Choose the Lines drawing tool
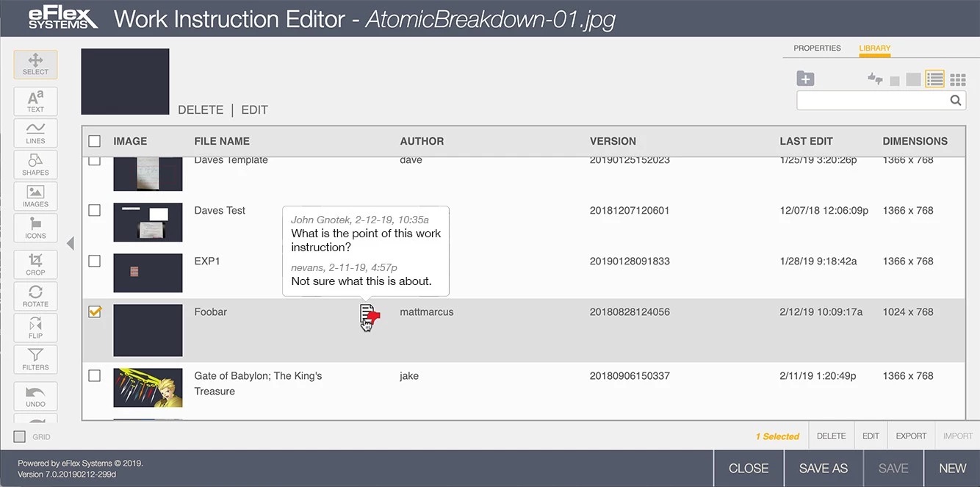 [35, 133]
